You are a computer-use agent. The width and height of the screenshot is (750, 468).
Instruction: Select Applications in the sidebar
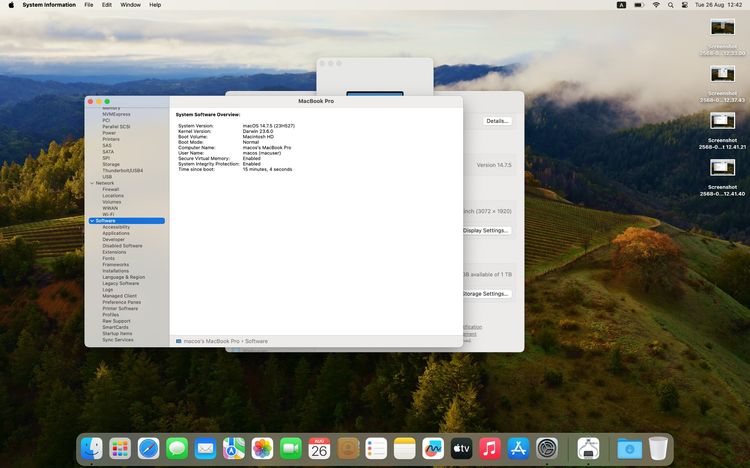116,233
